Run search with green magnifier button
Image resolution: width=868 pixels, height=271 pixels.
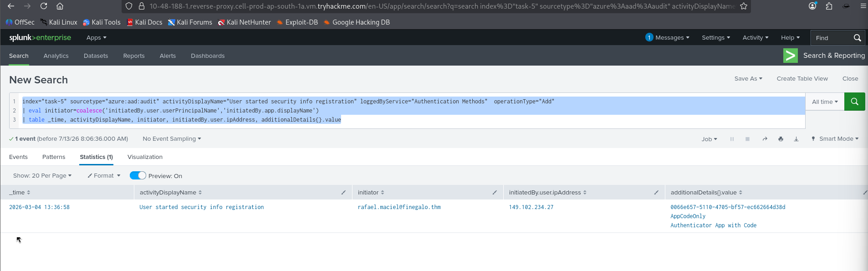(x=854, y=102)
